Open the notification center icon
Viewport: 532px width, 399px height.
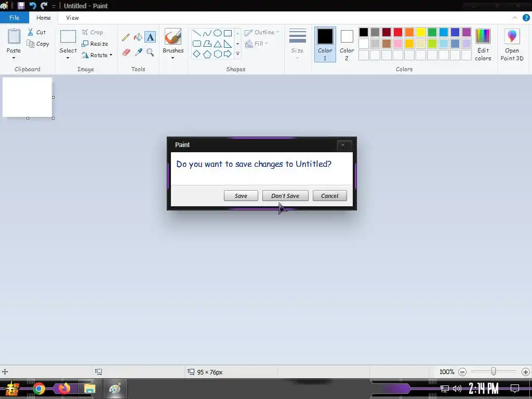click(x=515, y=389)
